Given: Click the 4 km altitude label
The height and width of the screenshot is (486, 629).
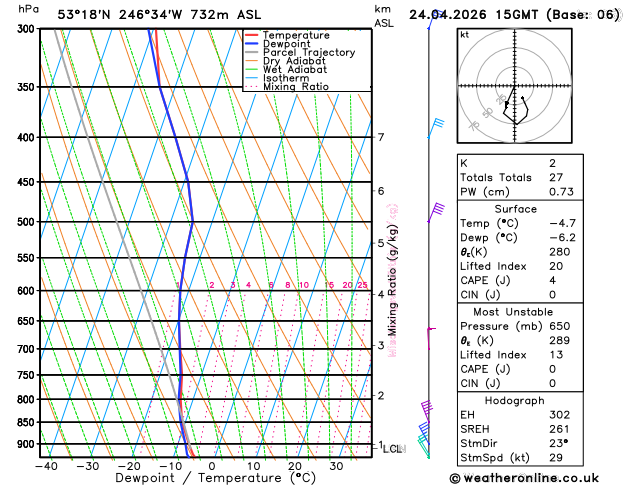Looking at the screenshot, I should [381, 294].
